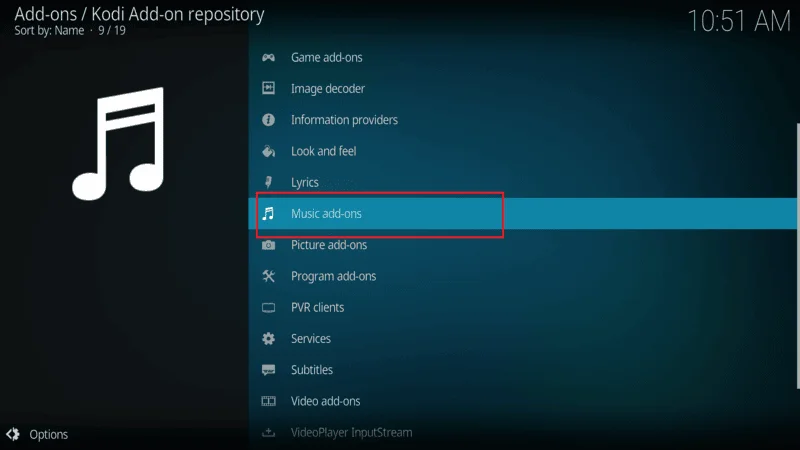Click the Look and feel paint icon
Image resolution: width=800 pixels, height=450 pixels.
click(x=268, y=151)
